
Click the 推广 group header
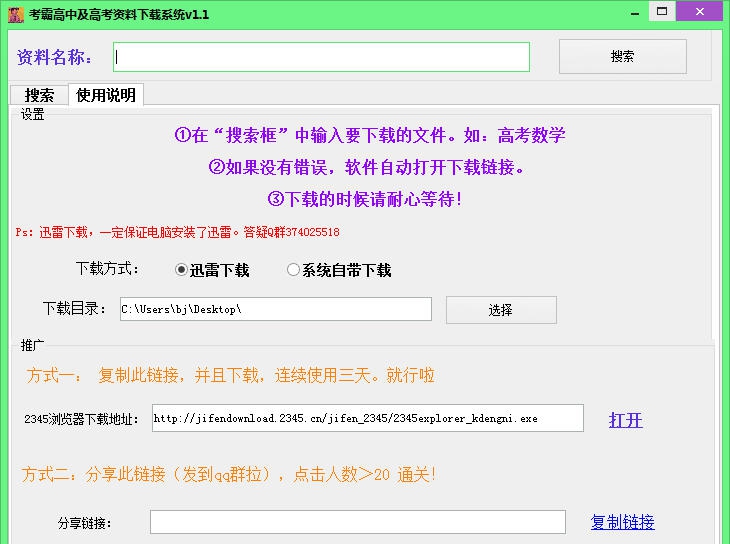33,345
